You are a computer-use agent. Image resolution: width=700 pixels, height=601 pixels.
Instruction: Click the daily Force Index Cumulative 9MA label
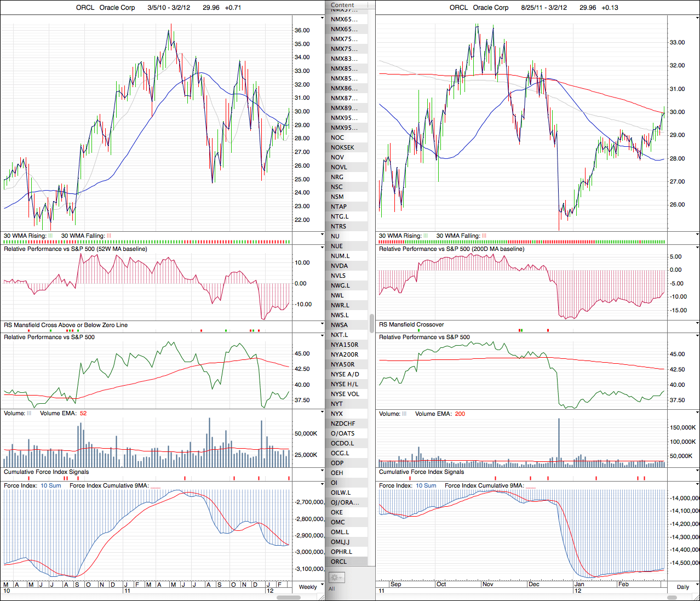coord(484,485)
